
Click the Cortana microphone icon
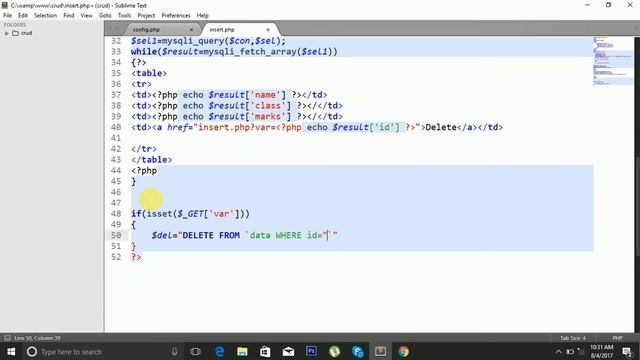click(174, 351)
